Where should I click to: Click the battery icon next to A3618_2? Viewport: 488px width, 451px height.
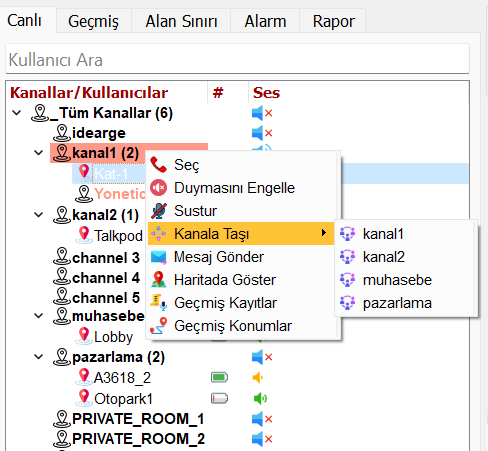click(x=219, y=378)
